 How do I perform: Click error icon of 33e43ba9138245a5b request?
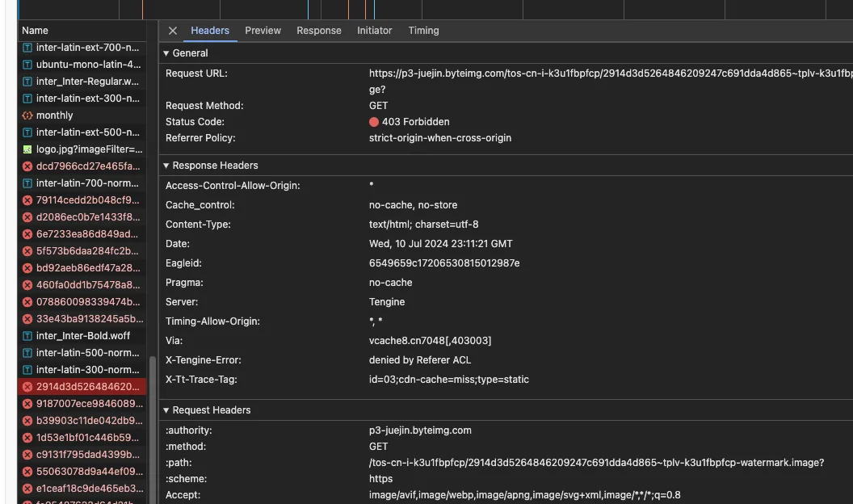coord(27,318)
